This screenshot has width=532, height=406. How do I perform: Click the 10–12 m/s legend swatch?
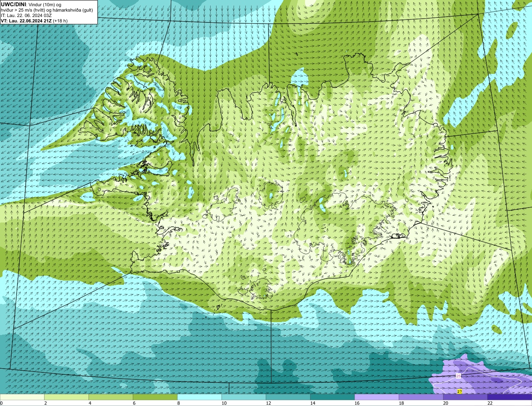pyautogui.click(x=244, y=397)
